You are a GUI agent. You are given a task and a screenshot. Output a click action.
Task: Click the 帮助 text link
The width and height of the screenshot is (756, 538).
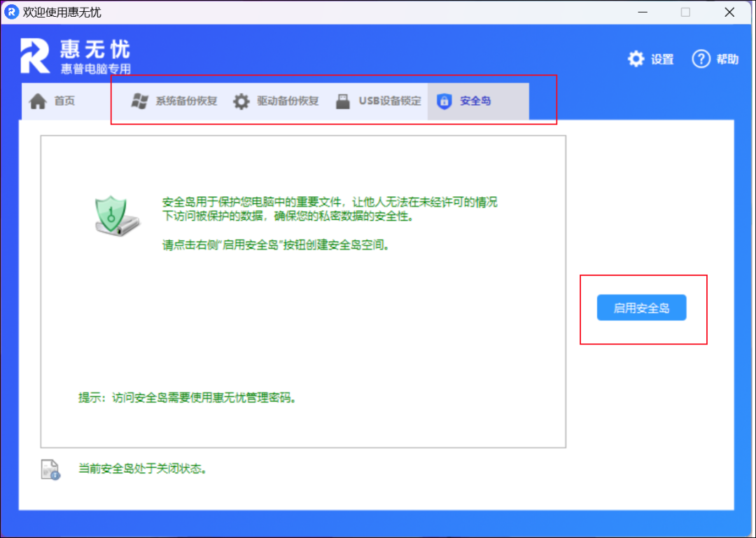727,60
